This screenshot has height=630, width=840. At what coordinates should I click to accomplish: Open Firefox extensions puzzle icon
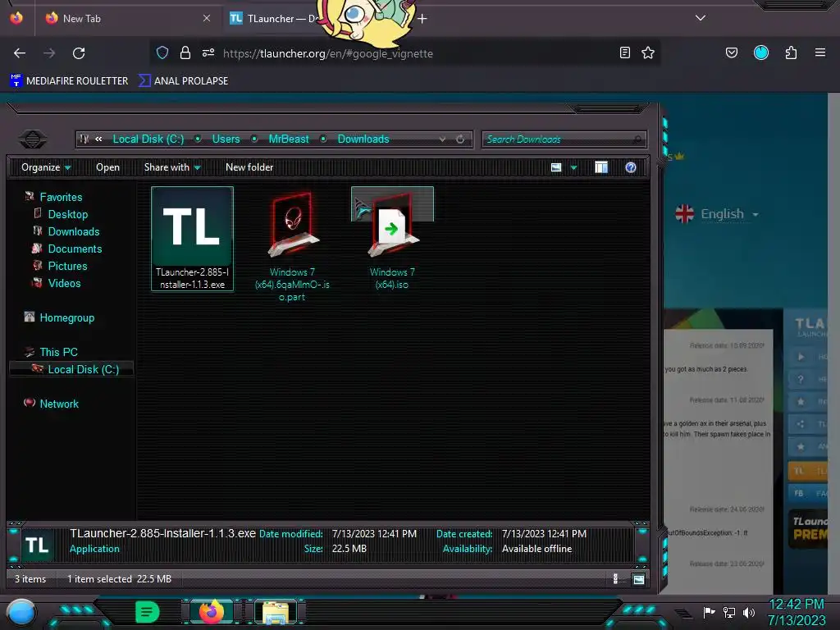coord(791,52)
